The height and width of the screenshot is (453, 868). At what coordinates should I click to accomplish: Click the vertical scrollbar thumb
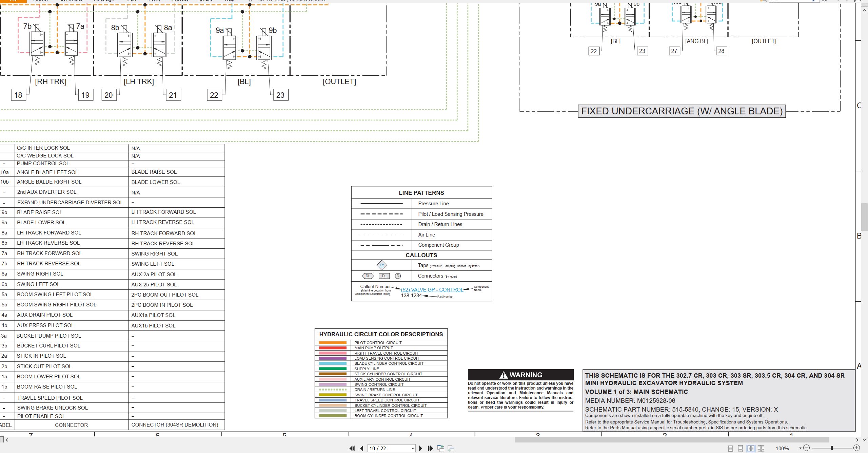[864, 216]
